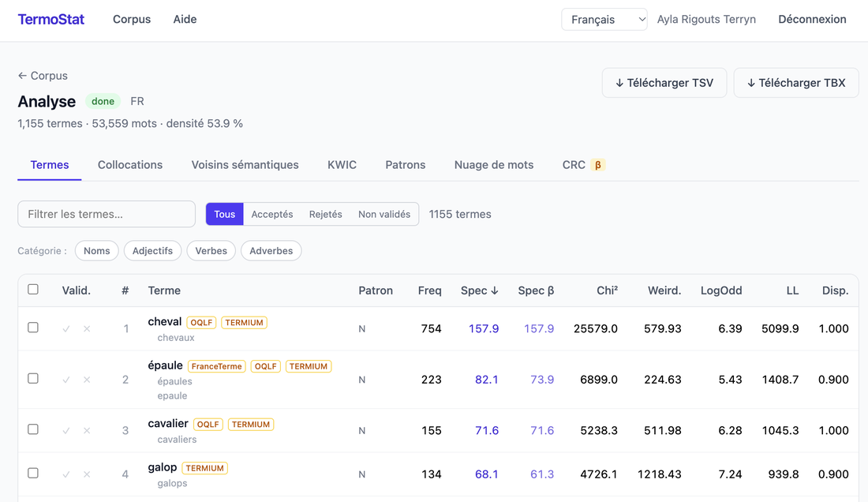Click the cheval term name
This screenshot has width=868, height=502.
tap(164, 321)
